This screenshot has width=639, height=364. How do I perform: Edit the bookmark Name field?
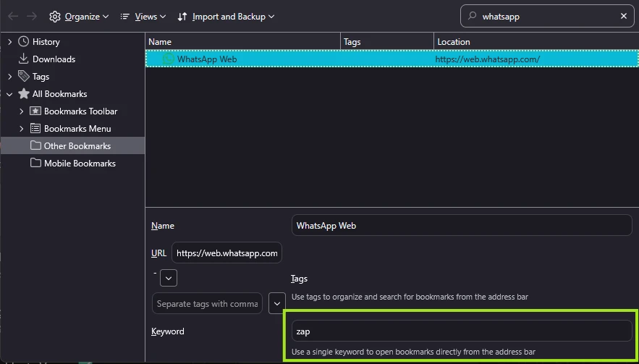click(462, 225)
